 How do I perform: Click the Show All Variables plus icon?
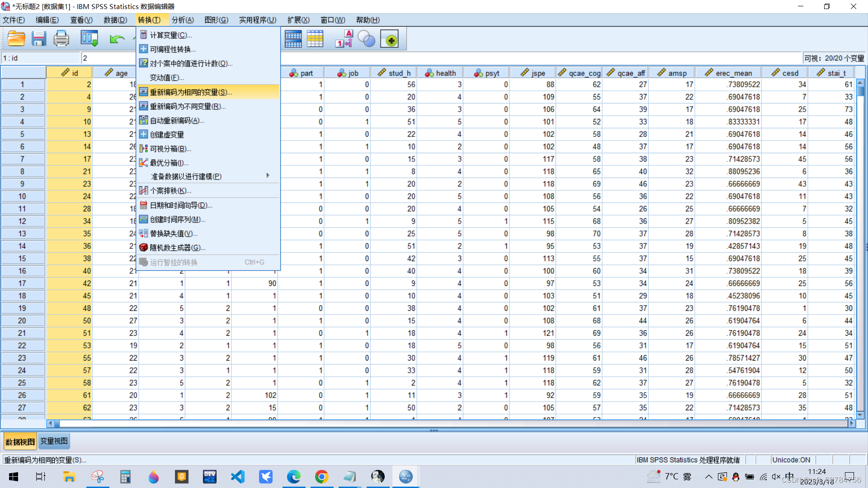click(390, 40)
